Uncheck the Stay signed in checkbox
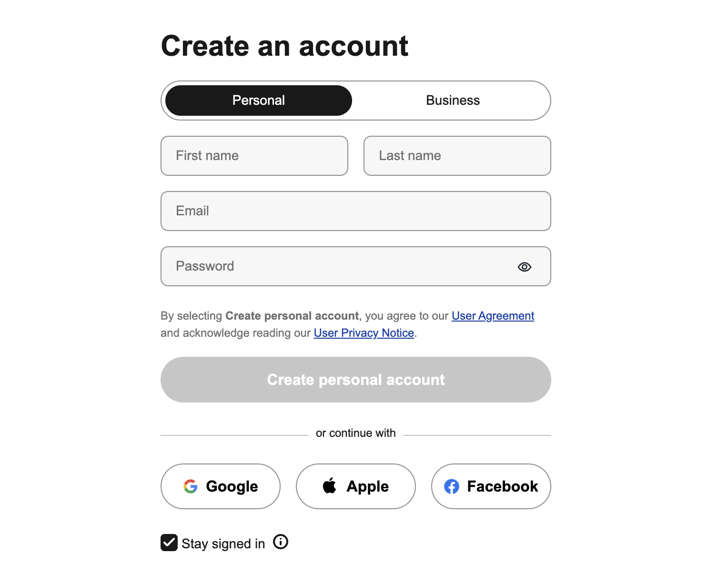 pos(169,543)
